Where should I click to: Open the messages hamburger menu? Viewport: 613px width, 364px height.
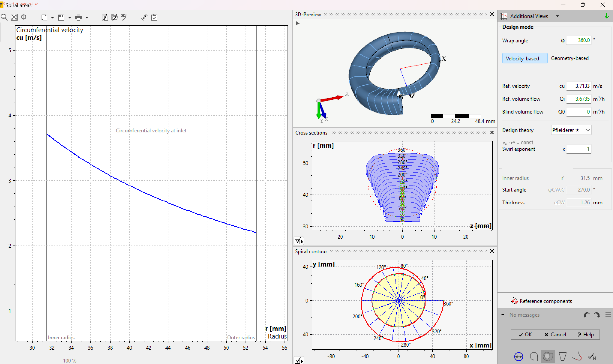pyautogui.click(x=608, y=315)
